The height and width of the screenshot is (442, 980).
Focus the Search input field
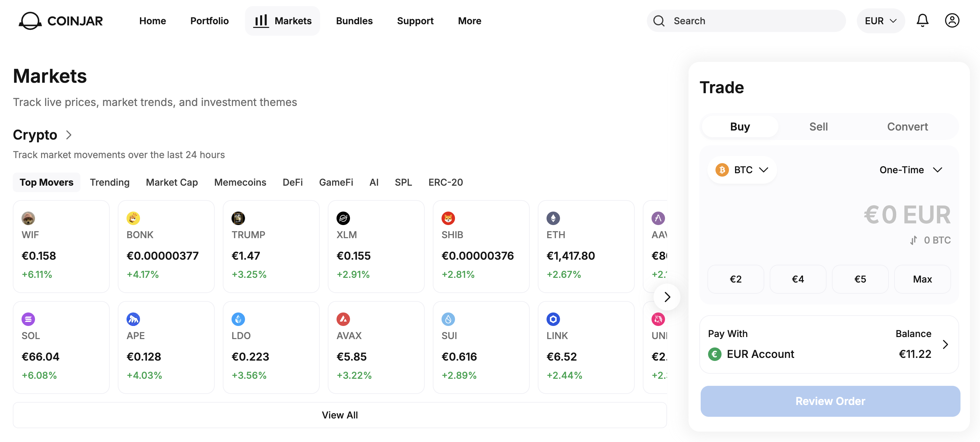click(x=746, y=21)
